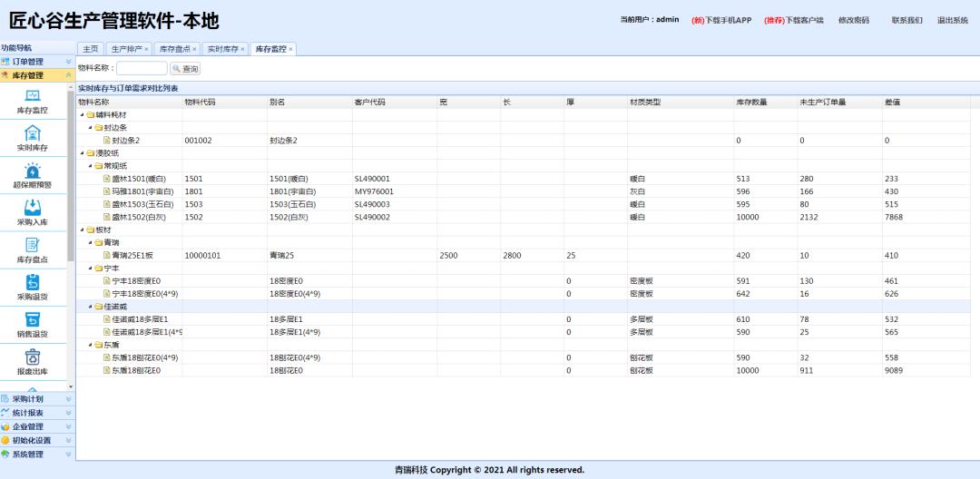Click folder icon of 浸胶纸
This screenshot has width=980, height=479.
tap(91, 153)
